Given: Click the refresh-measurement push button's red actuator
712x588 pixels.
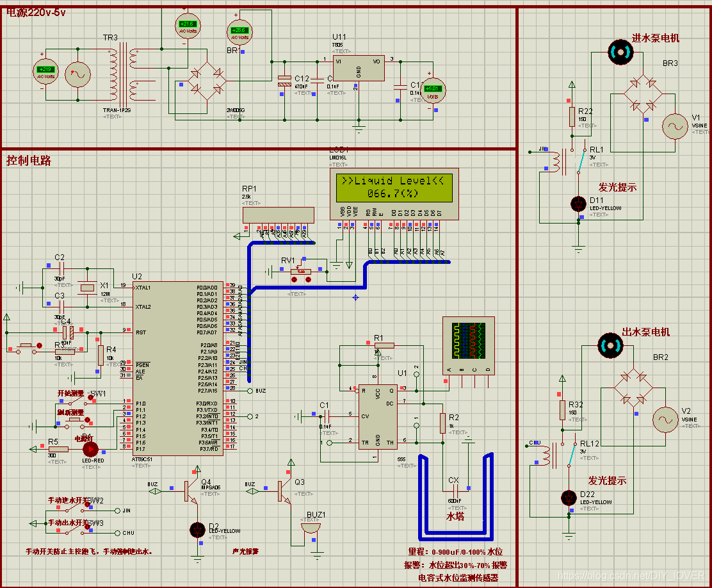Looking at the screenshot, I should [87, 420].
